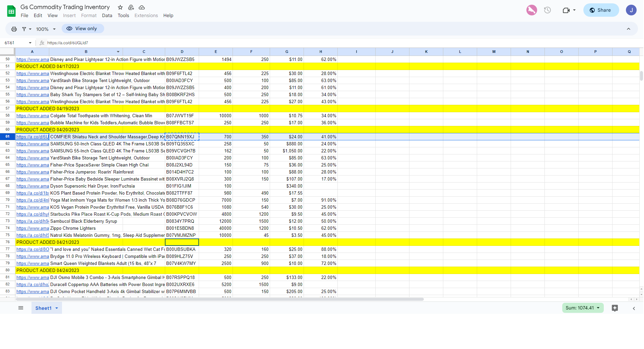Select ASIN cell B07QNN19XJ
644x349 pixels.
pyautogui.click(x=182, y=137)
